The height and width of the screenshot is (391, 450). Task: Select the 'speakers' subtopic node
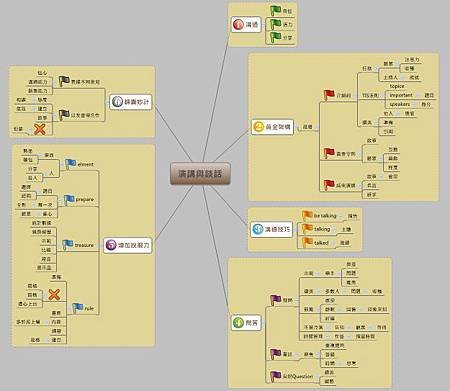click(400, 104)
